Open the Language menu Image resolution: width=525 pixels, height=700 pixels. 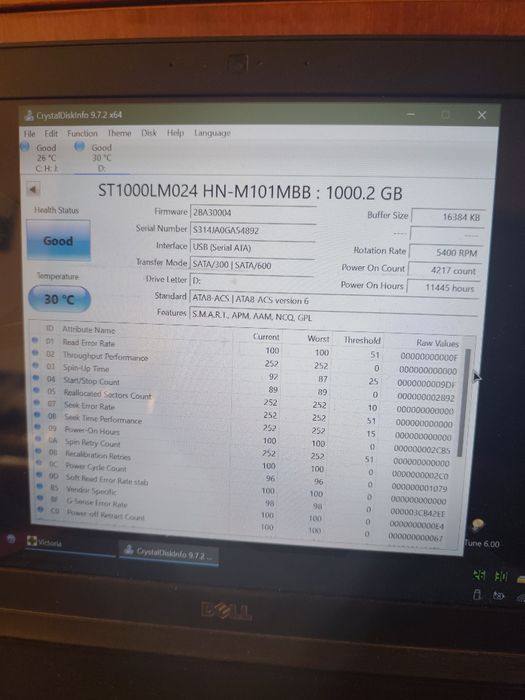pos(212,133)
